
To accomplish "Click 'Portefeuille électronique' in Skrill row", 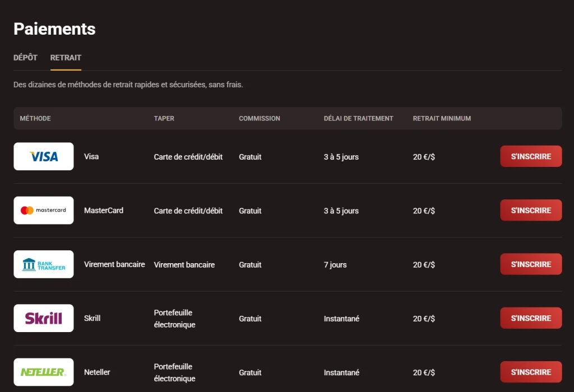I will pos(175,319).
